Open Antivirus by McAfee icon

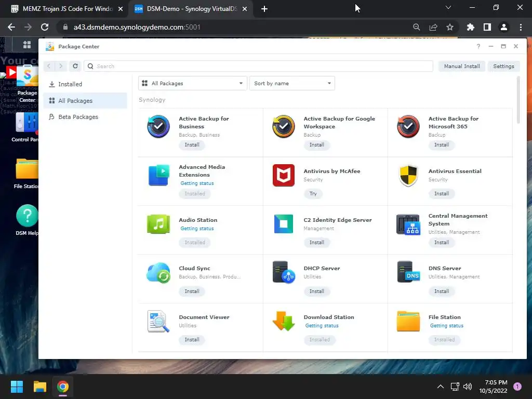tap(283, 176)
